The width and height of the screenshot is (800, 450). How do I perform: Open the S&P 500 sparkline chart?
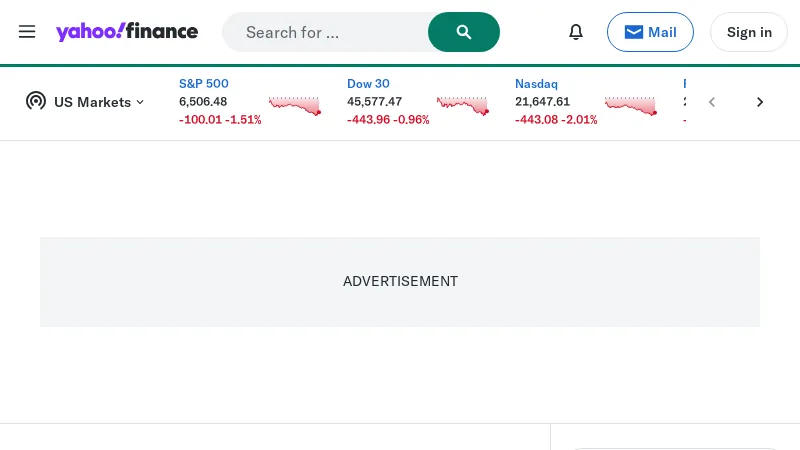coord(295,105)
